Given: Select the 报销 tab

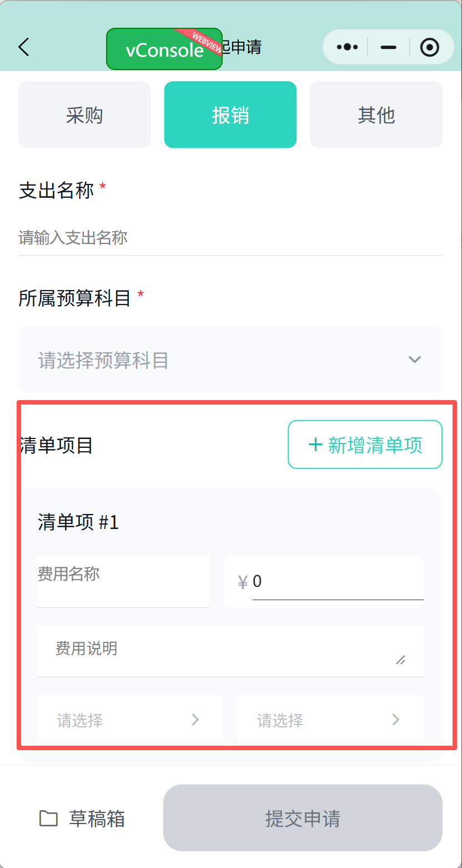Looking at the screenshot, I should (x=230, y=114).
